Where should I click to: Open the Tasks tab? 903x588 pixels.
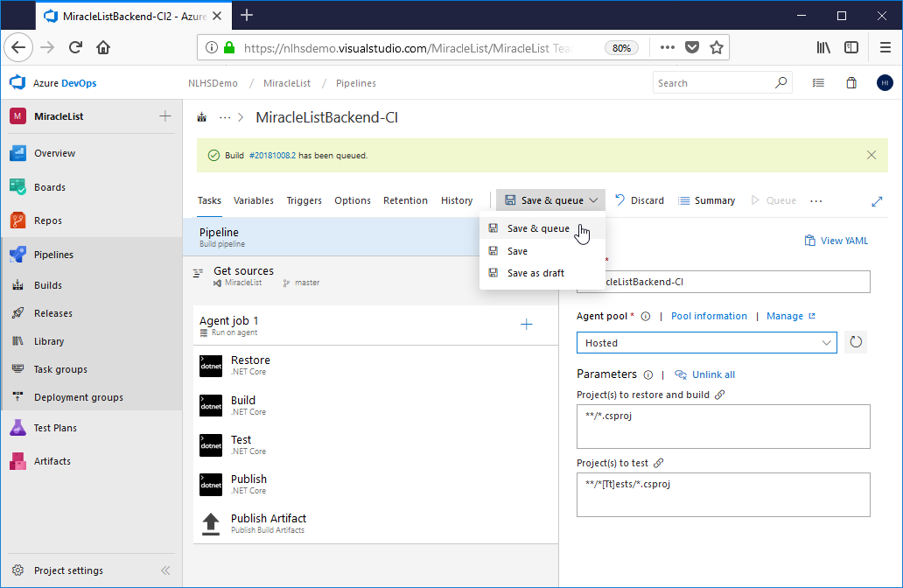coord(209,200)
